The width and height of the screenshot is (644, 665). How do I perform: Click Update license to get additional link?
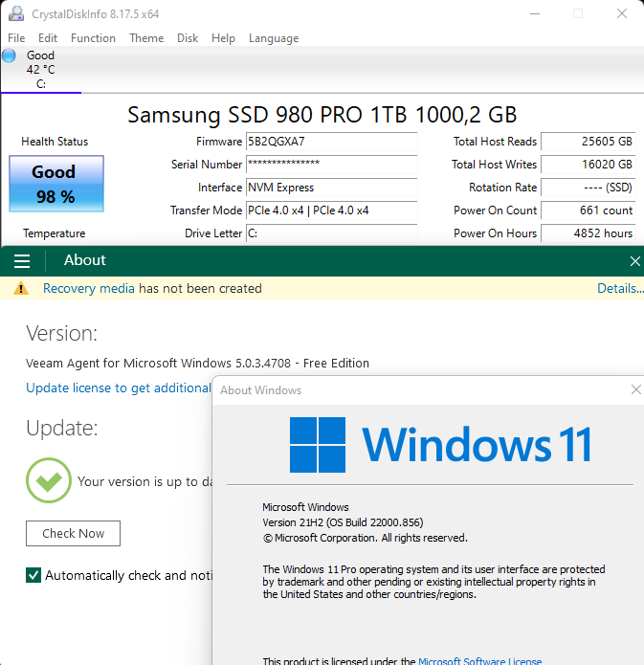(119, 388)
